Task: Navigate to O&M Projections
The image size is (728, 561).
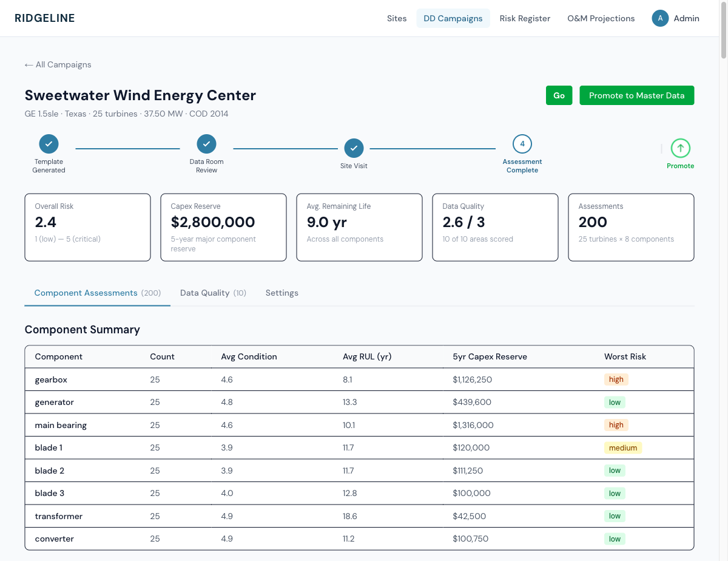Action: tap(601, 18)
